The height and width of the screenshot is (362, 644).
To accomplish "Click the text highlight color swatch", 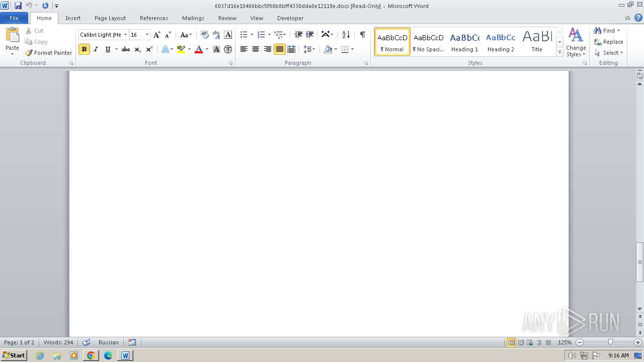I will pos(181,49).
